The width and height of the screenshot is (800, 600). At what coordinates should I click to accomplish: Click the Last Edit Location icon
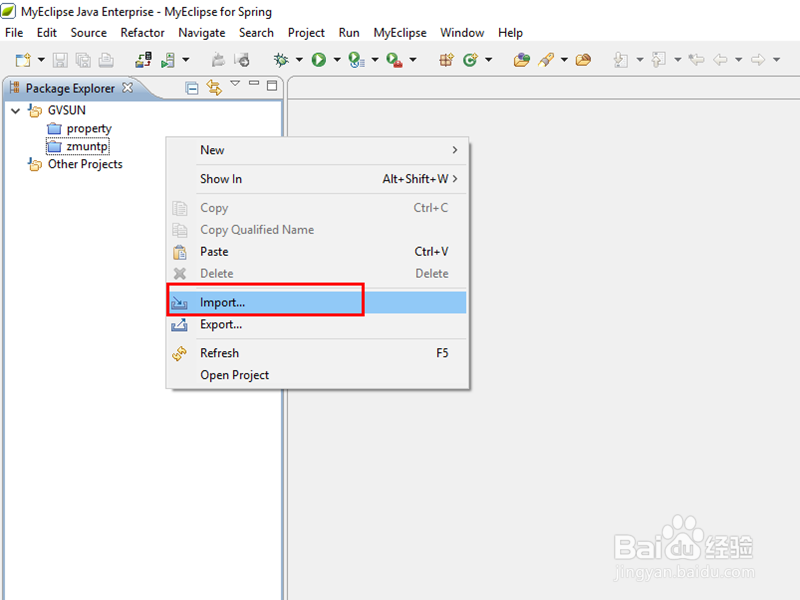(x=696, y=60)
